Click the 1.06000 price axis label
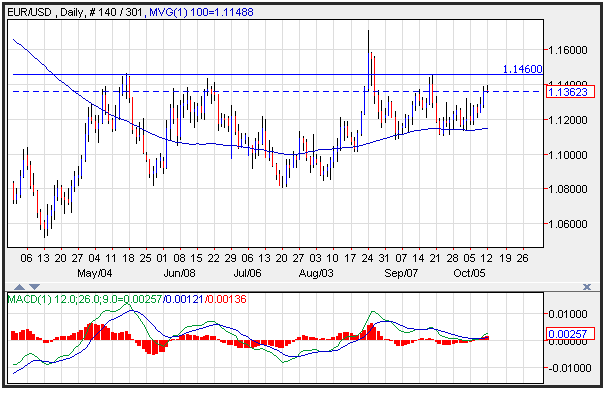 click(568, 224)
